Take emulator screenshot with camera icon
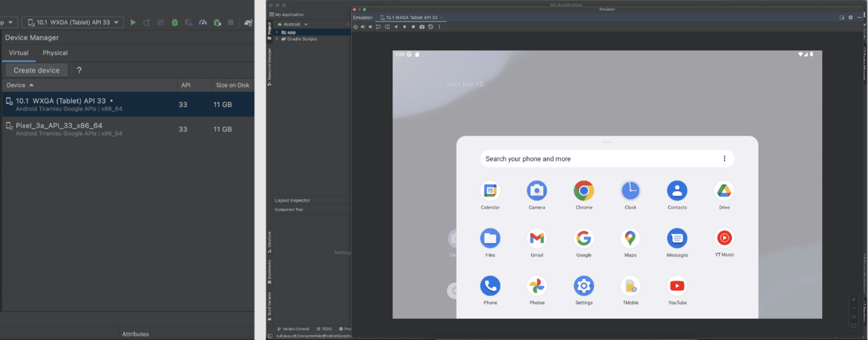The image size is (868, 340). (x=422, y=27)
